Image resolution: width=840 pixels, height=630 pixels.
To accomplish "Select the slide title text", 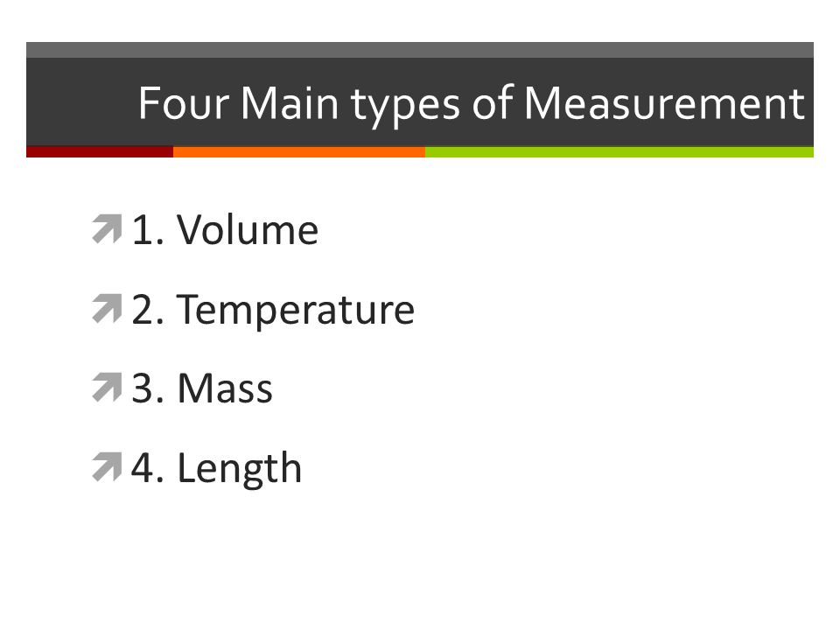I will click(472, 104).
